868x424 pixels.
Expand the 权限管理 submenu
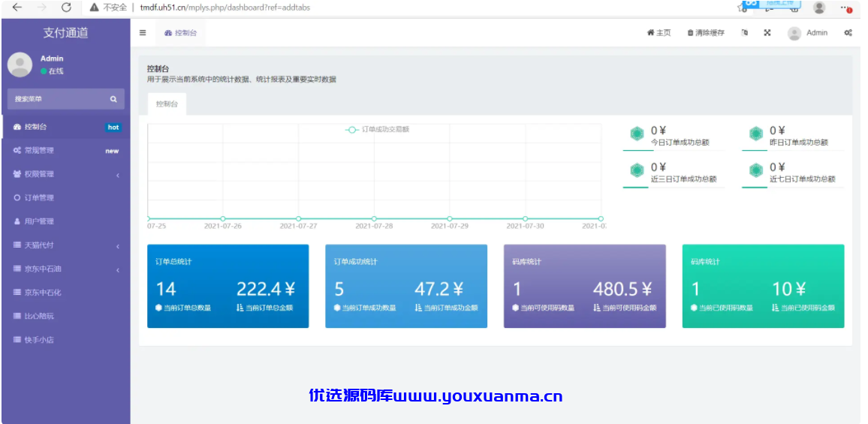[66, 174]
